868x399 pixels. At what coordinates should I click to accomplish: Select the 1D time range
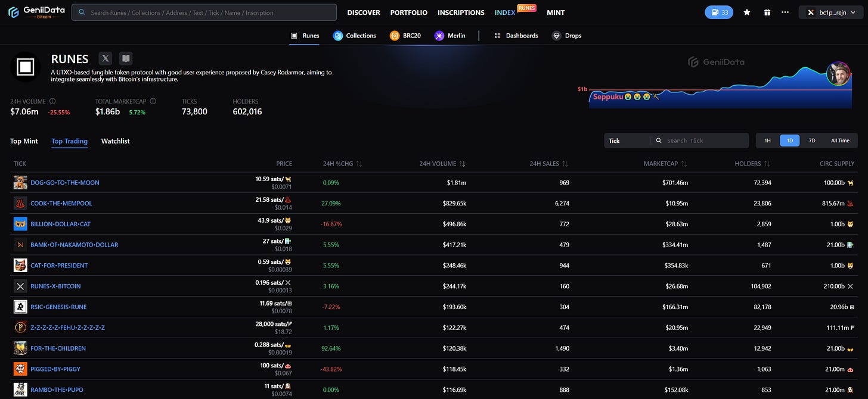pos(790,141)
